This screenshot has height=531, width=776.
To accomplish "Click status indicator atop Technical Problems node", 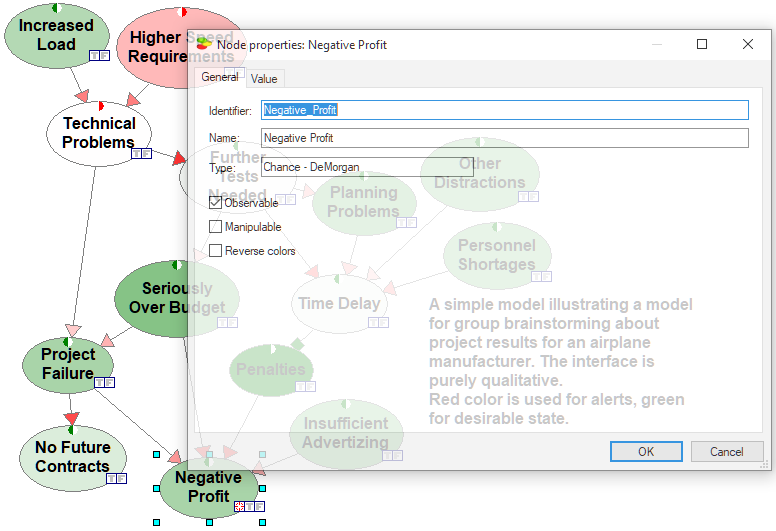I will point(99,106).
